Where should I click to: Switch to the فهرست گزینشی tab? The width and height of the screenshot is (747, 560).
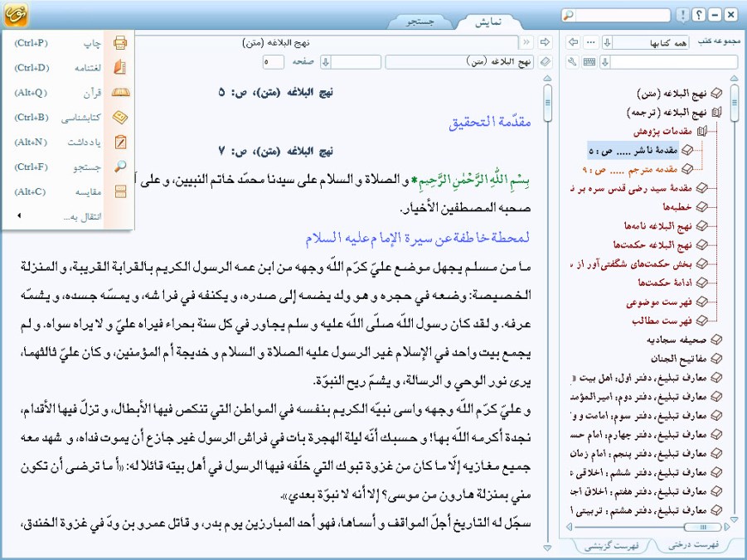click(612, 545)
